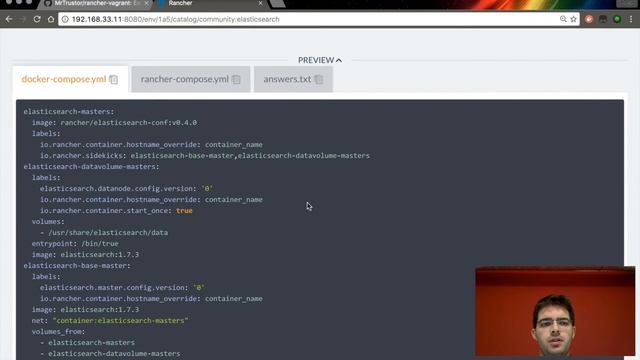Open the red extension icon in the toolbar
640x360 pixels.
click(x=589, y=19)
